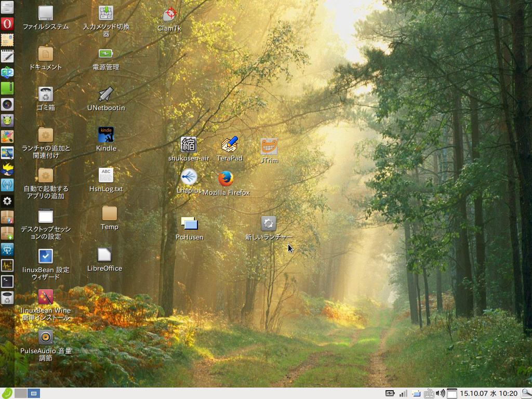Open the system monitor graph dock icon

point(7,265)
